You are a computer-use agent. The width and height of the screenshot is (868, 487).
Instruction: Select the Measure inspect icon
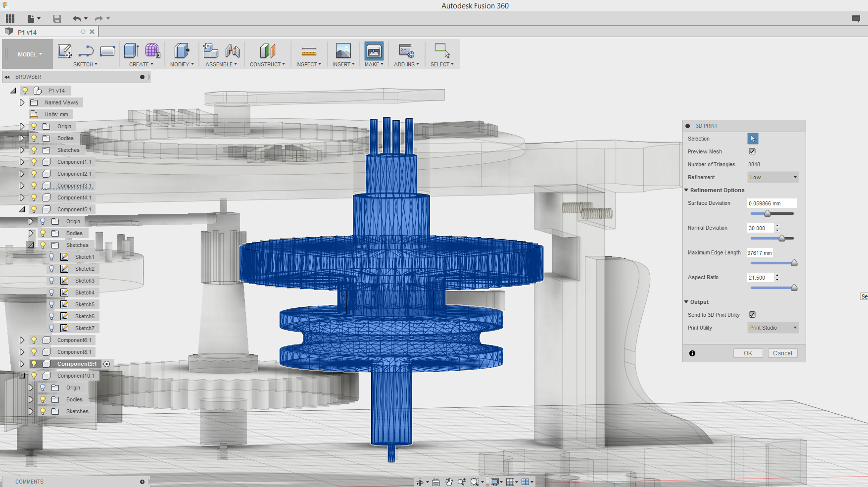pos(309,51)
